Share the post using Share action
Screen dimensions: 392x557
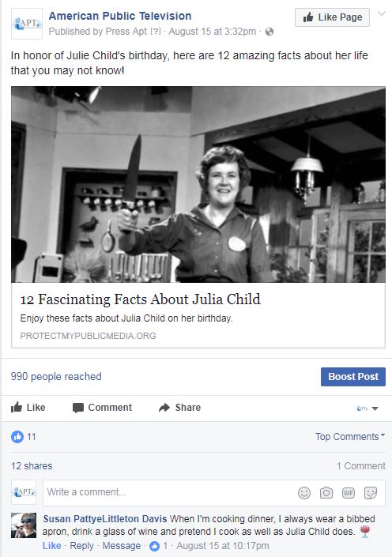point(179,408)
